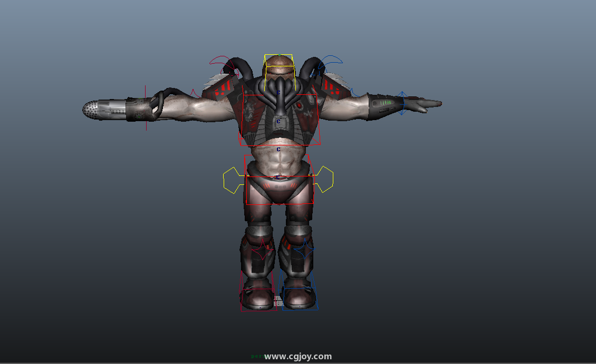Select yellow hexagon control left of hips
This screenshot has height=364, width=596.
tap(232, 180)
